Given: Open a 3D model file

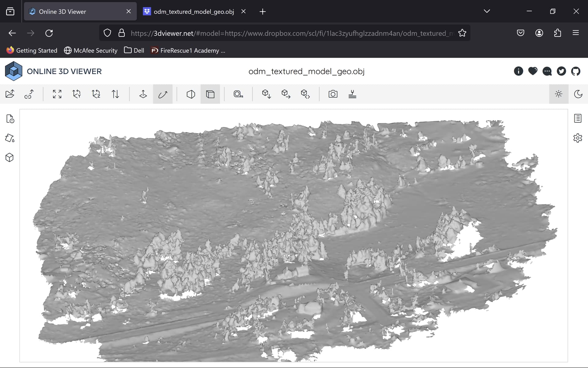Looking at the screenshot, I should click(10, 94).
